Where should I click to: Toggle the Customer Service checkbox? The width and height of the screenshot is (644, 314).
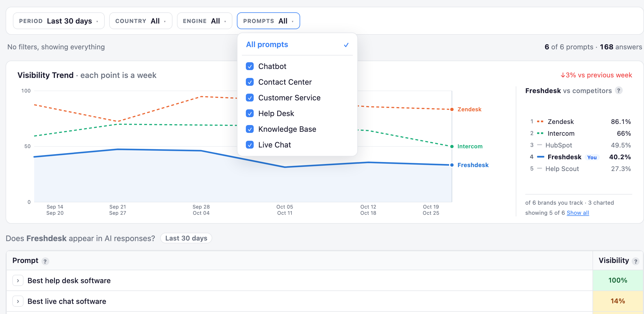[x=250, y=98]
